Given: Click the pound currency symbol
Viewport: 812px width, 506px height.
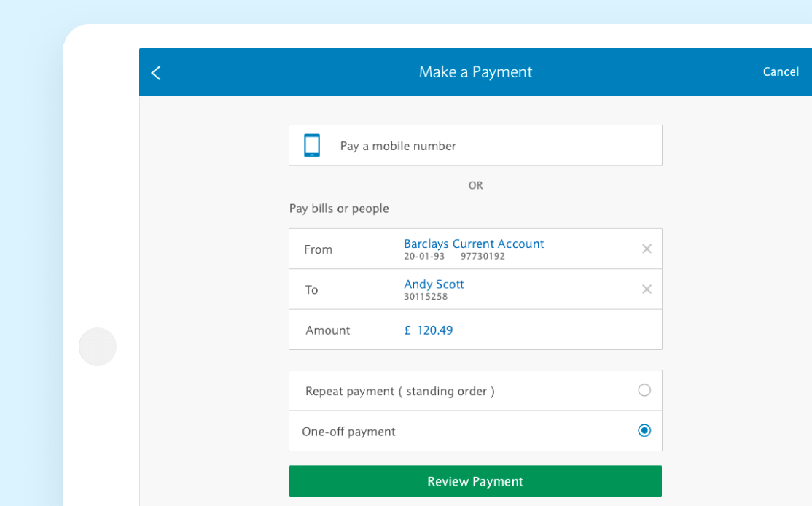Looking at the screenshot, I should [x=407, y=330].
